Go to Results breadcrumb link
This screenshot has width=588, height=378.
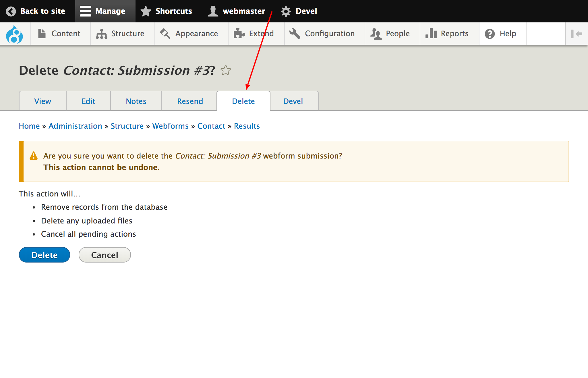247,126
